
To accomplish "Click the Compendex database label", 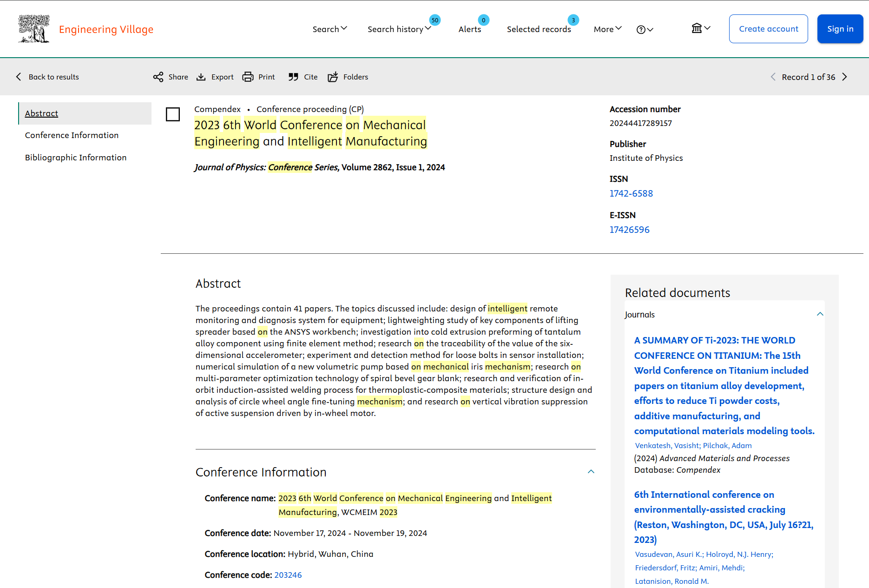I will coord(217,109).
